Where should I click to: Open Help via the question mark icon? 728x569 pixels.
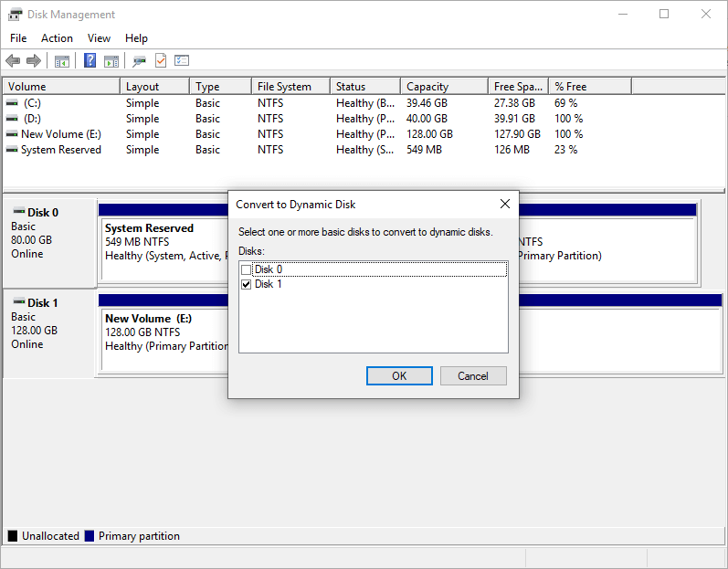pyautogui.click(x=90, y=61)
